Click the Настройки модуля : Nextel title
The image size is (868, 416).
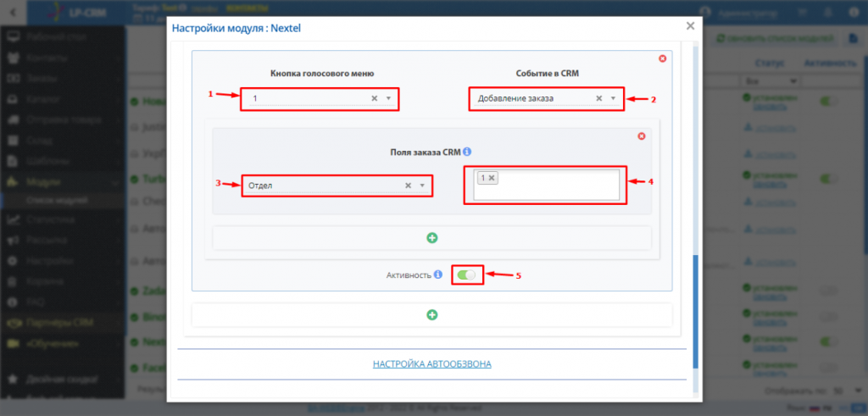[236, 28]
